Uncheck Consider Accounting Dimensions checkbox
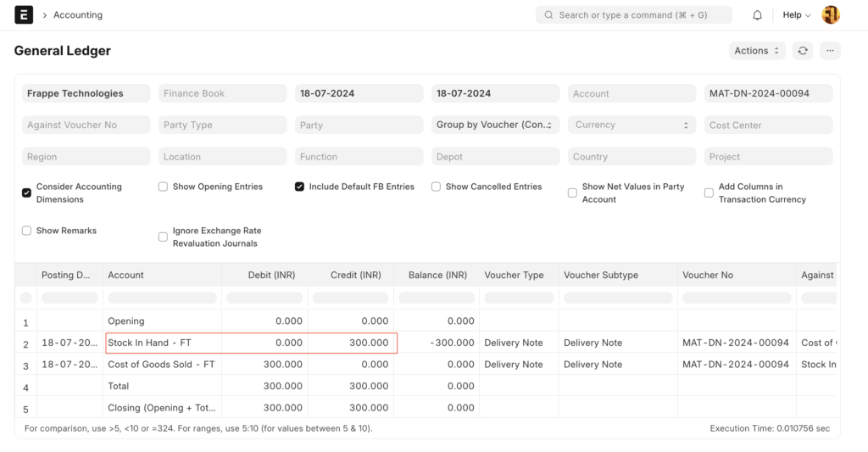 click(x=27, y=193)
